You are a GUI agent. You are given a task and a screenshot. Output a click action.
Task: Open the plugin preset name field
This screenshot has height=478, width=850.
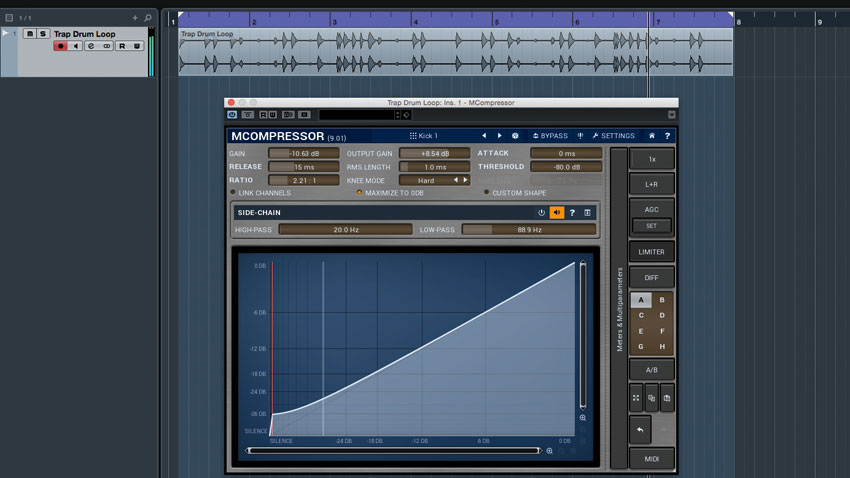(356, 115)
